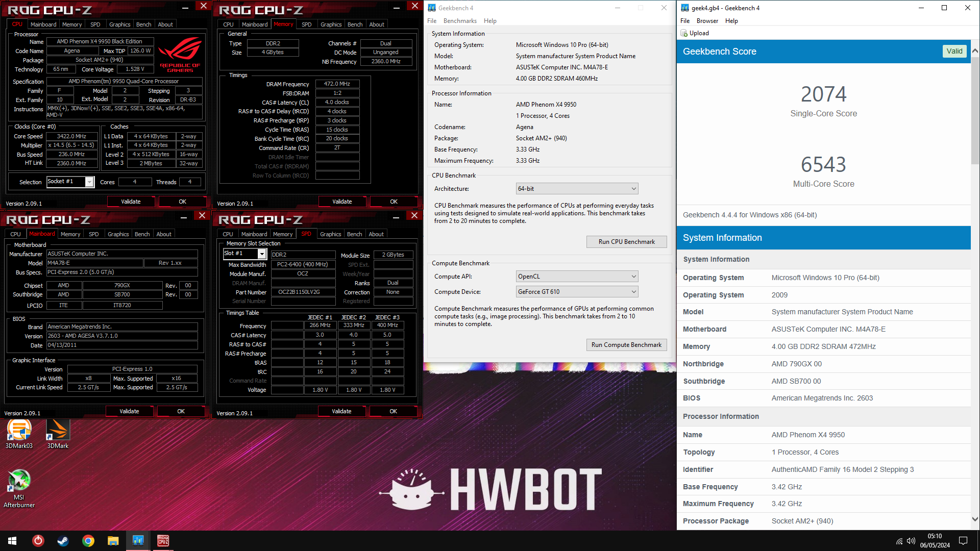
Task: Open File menu in geek4.gb4 window
Action: coord(685,21)
